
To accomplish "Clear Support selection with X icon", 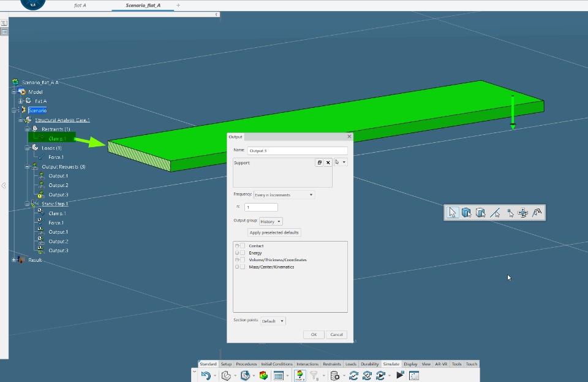I will pos(328,162).
